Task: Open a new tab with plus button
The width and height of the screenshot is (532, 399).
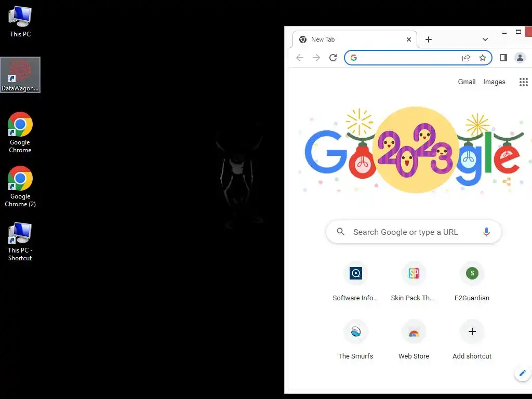Action: point(429,39)
